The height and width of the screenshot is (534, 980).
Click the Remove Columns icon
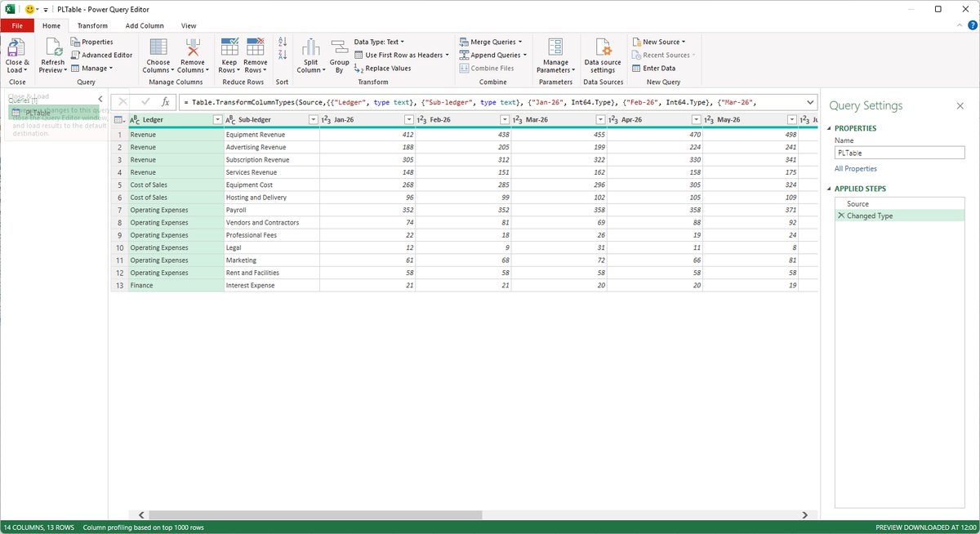(x=193, y=47)
